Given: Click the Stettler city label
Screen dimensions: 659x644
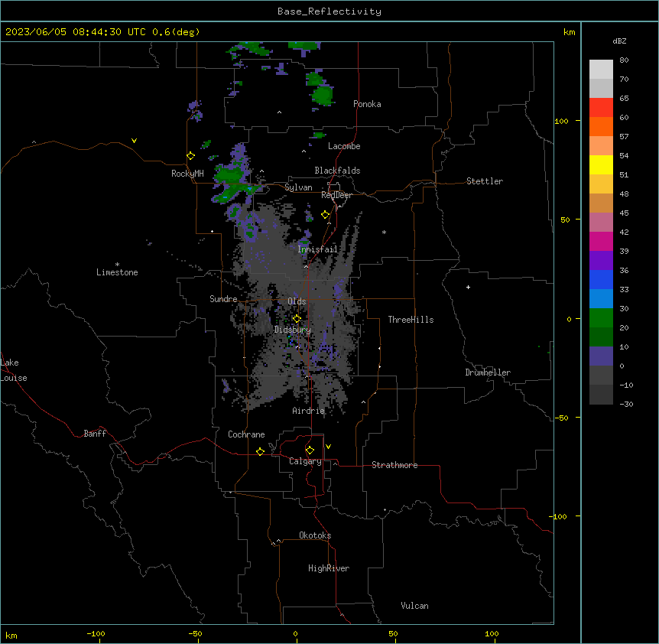Looking at the screenshot, I should coord(485,181).
